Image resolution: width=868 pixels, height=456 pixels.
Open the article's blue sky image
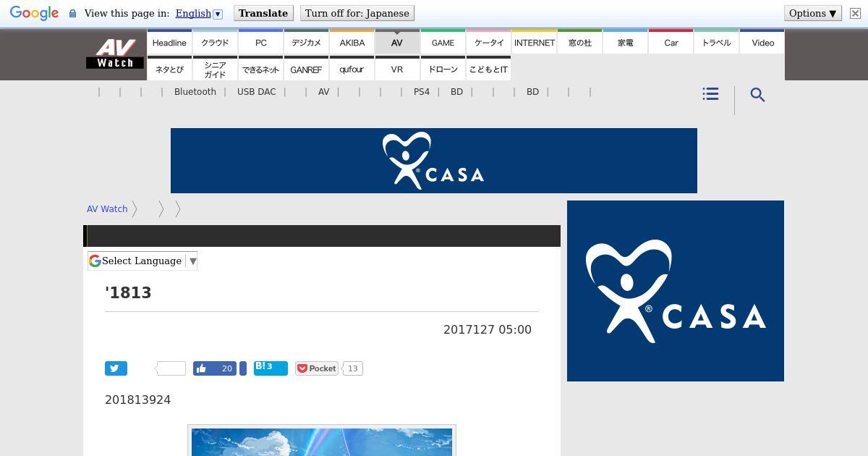coord(322,442)
